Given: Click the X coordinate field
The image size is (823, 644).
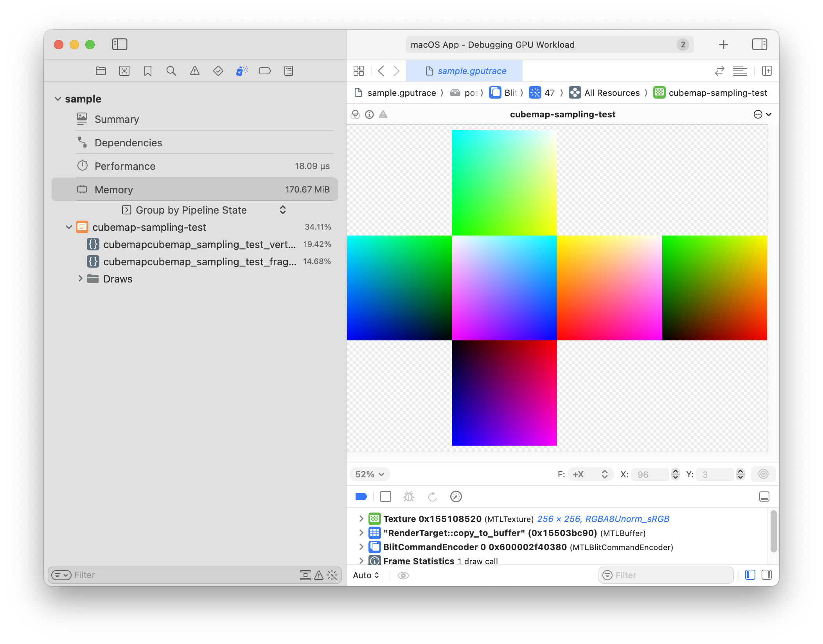Looking at the screenshot, I should (649, 474).
